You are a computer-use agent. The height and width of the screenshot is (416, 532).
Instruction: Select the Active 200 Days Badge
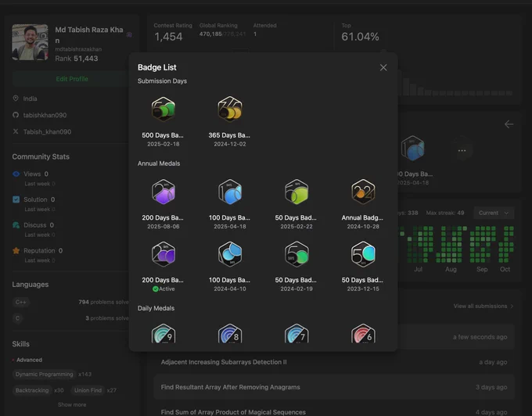click(x=163, y=254)
